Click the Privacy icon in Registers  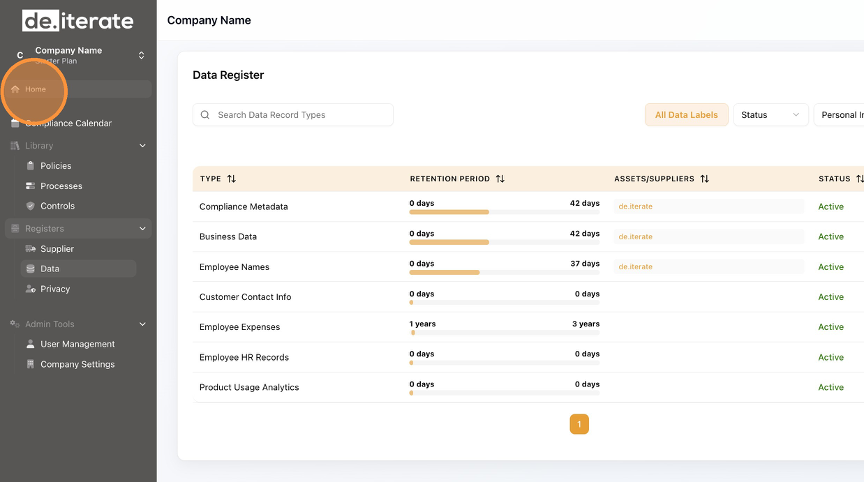pos(31,289)
